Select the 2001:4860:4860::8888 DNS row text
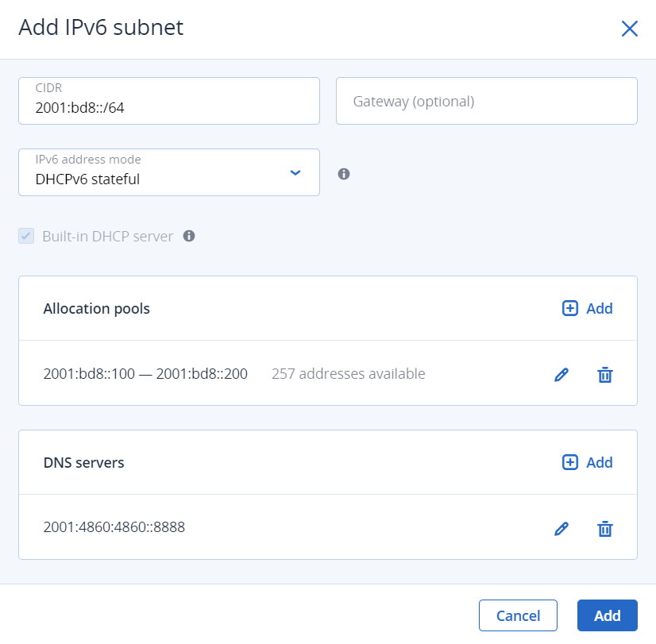Screen dimensions: 656x644 (x=114, y=527)
